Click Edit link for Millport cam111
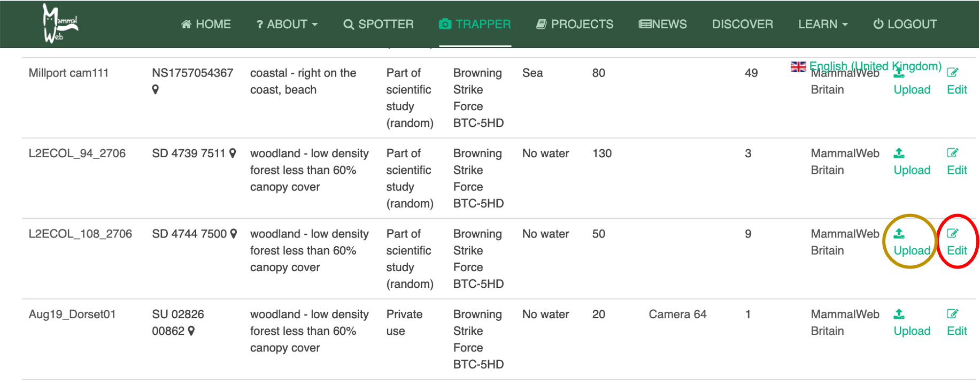 point(956,90)
